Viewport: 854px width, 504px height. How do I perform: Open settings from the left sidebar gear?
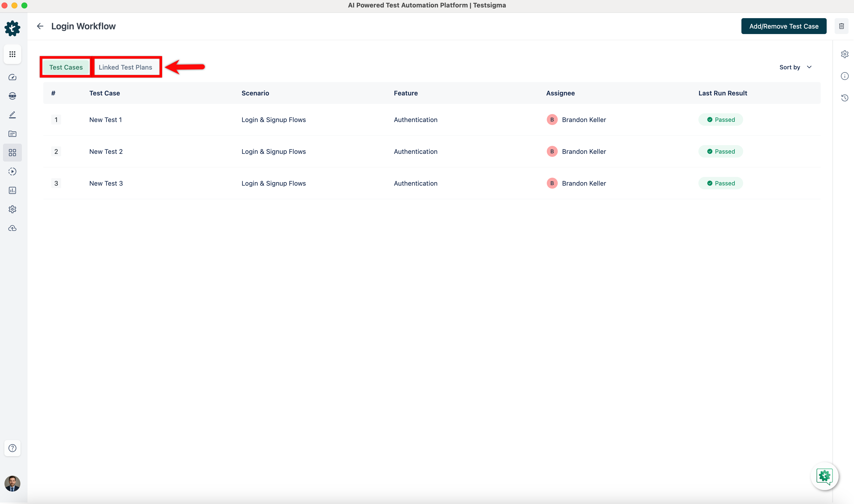[x=12, y=209]
